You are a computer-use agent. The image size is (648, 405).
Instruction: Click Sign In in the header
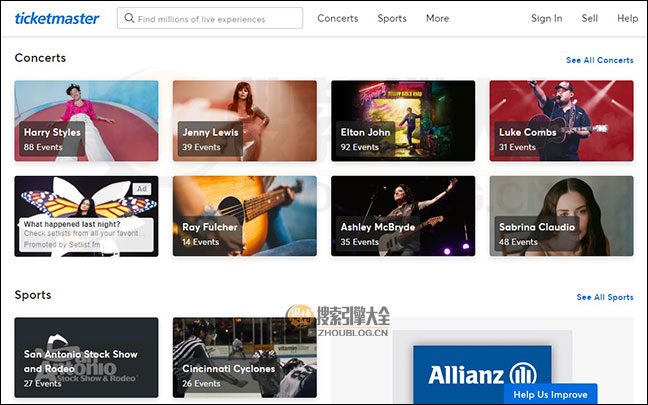546,18
